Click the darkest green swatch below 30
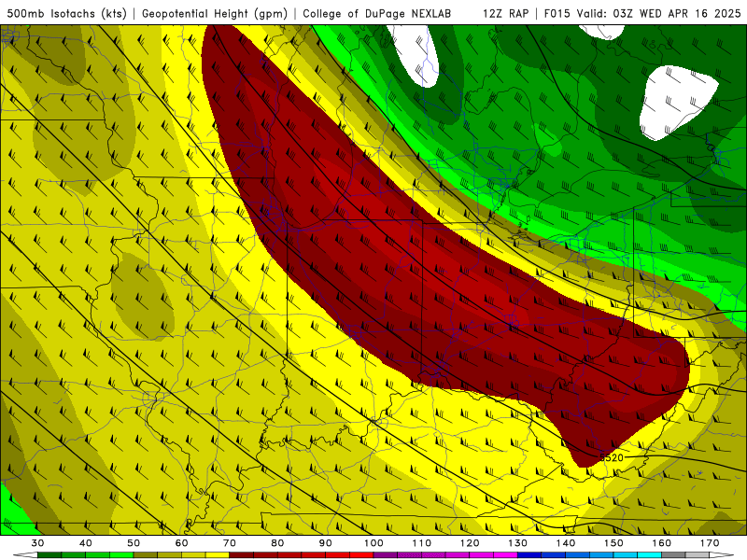Image resolution: width=747 pixels, height=560 pixels. 49,555
